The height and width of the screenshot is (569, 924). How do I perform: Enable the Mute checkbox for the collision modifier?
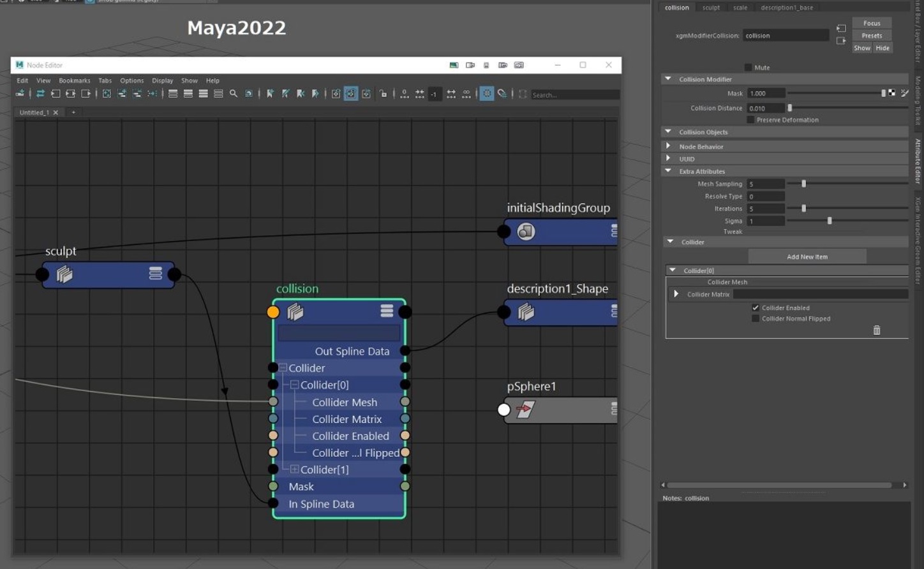[747, 66]
